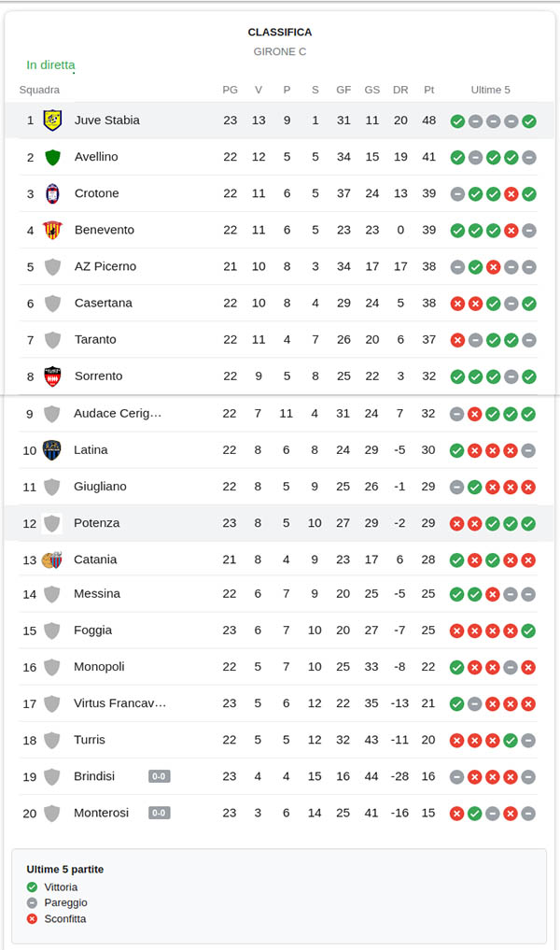Image resolution: width=560 pixels, height=950 pixels.
Task: Select the Audace Cerignola row name
Action: point(118,414)
